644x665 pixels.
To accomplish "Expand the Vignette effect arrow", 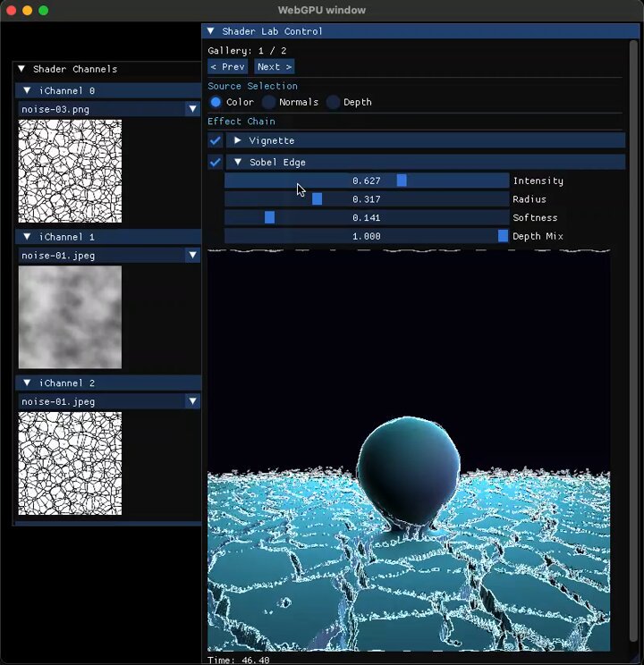I will tap(238, 140).
